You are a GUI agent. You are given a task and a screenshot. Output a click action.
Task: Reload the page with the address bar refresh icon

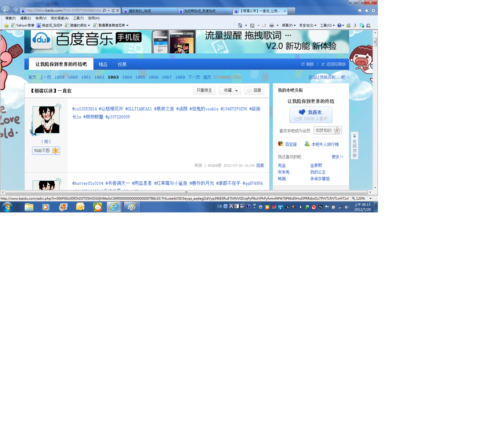(113, 11)
